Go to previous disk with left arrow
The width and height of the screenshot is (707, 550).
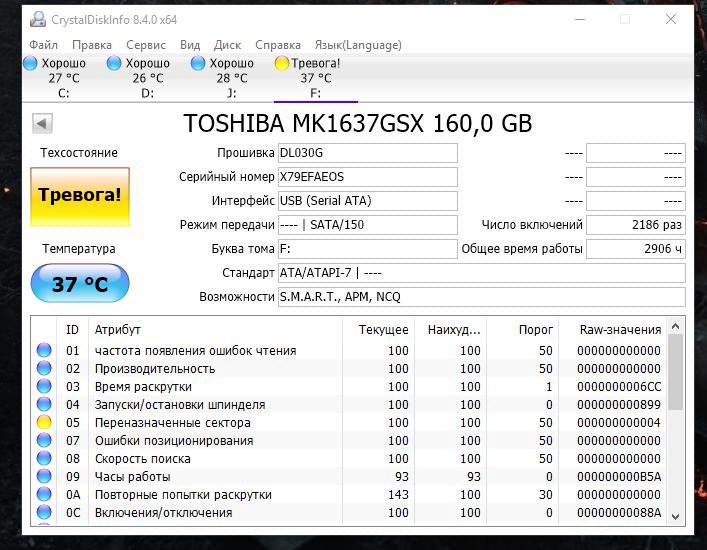42,124
